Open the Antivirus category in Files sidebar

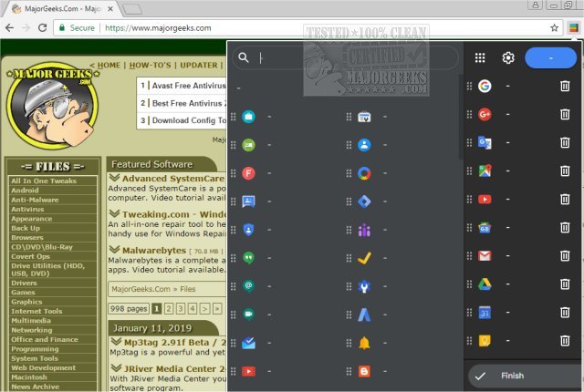point(27,209)
